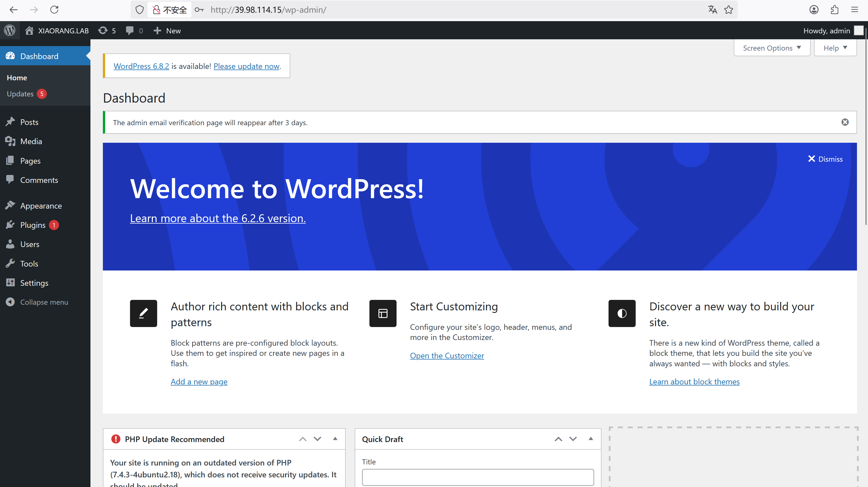This screenshot has height=487, width=868.
Task: Open Tools in the sidebar
Action: pyautogui.click(x=45, y=263)
